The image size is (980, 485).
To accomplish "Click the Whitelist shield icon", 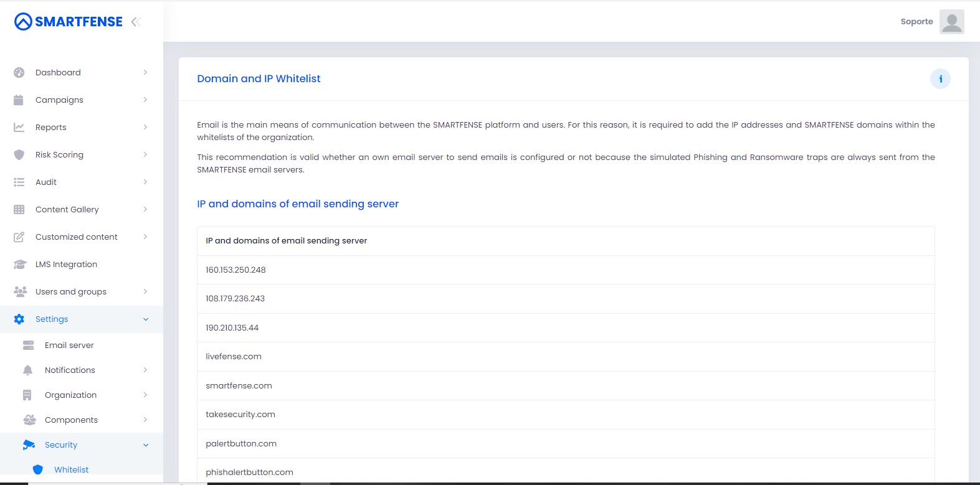I will (x=38, y=469).
